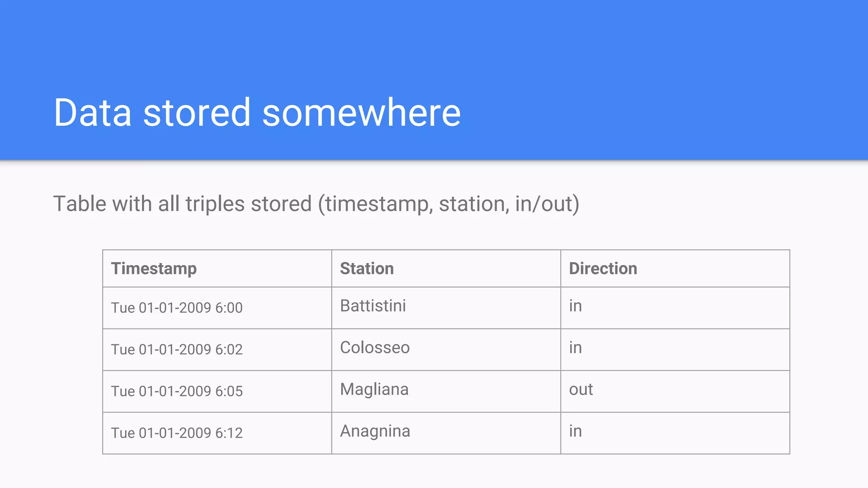The height and width of the screenshot is (488, 868).
Task: Click the slide title 'Data stored somewhere'
Action: pos(257,113)
